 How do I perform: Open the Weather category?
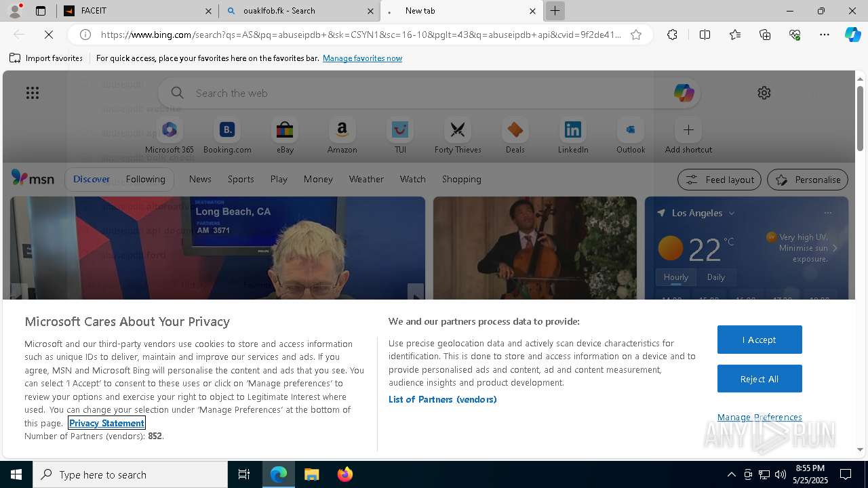coord(366,179)
